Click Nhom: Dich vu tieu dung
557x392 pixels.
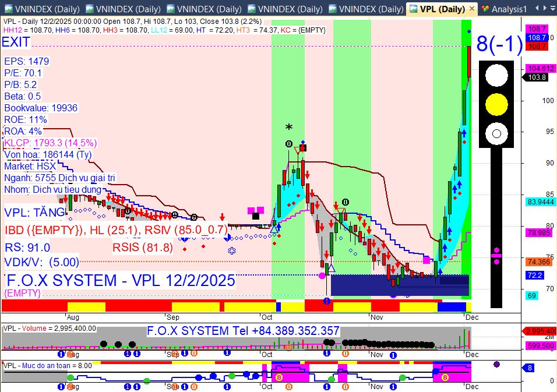[52, 189]
